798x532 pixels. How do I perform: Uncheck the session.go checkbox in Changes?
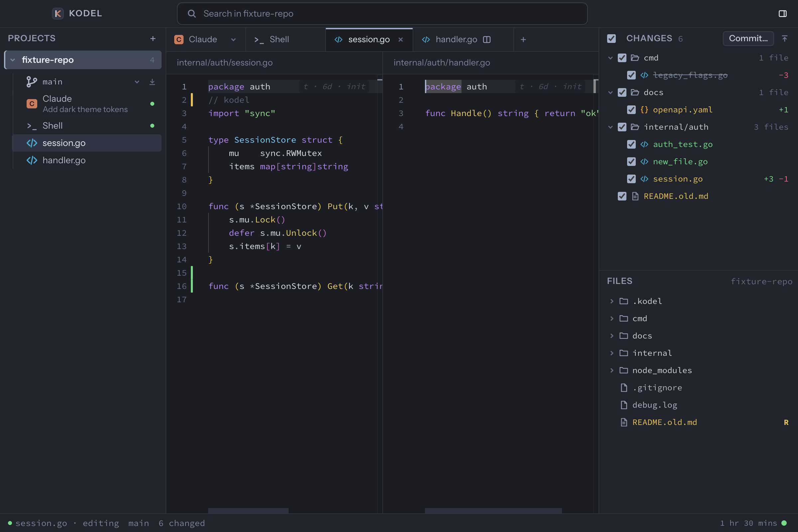(x=631, y=179)
